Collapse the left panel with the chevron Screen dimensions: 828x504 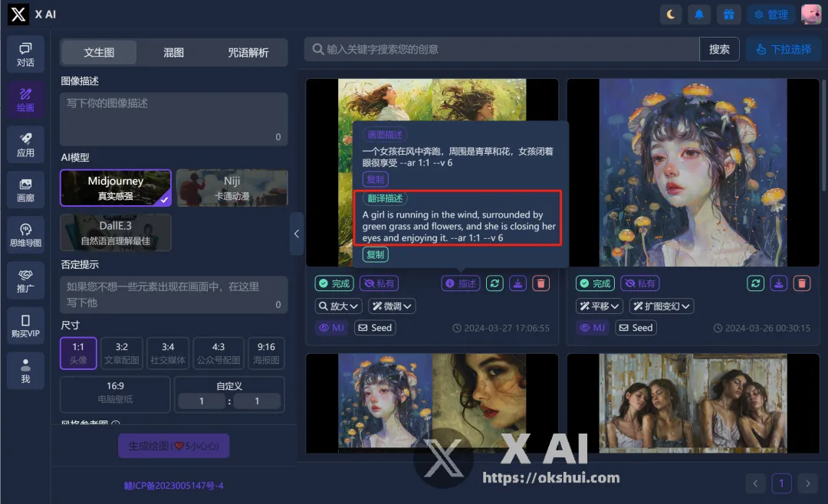point(297,234)
